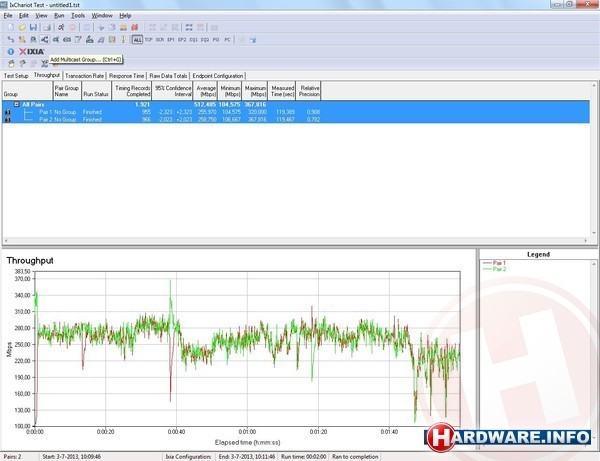Toggle the EP1 filter button

coord(170,39)
